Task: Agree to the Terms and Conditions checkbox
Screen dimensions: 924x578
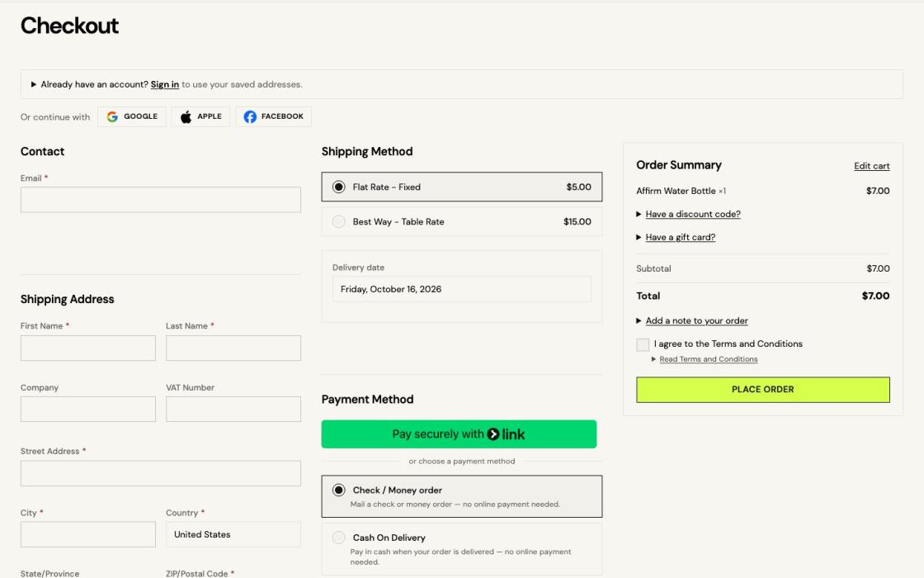Action: click(643, 344)
